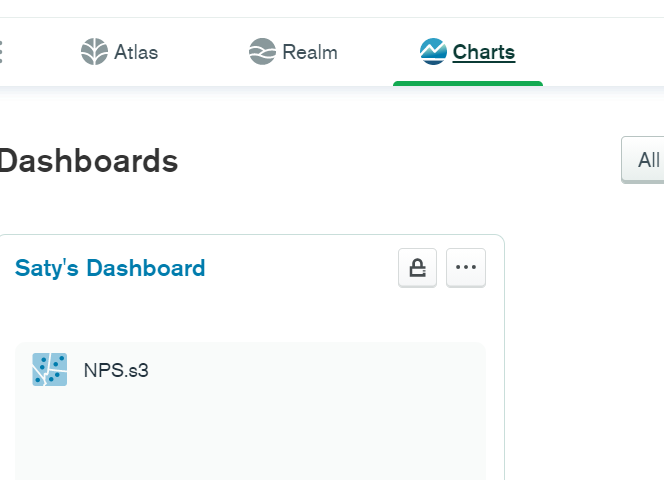
Task: Click the NPS.s3 chart name
Action: point(116,370)
